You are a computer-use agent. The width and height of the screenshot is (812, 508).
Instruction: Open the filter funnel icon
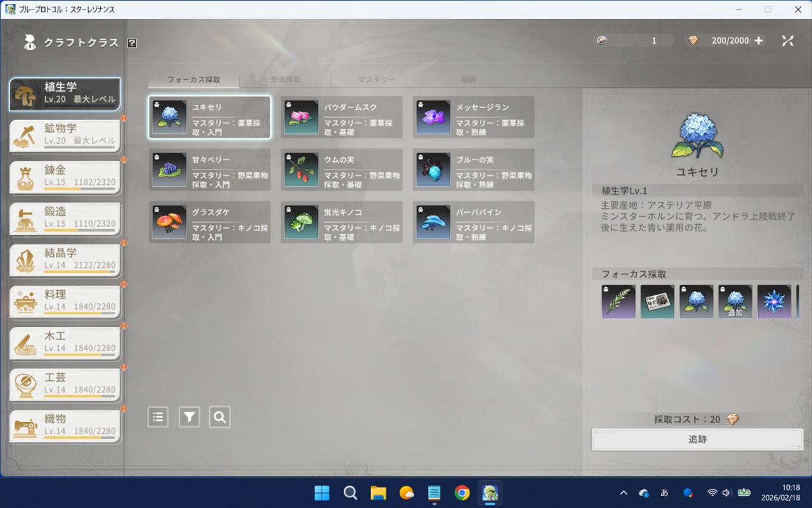click(189, 417)
